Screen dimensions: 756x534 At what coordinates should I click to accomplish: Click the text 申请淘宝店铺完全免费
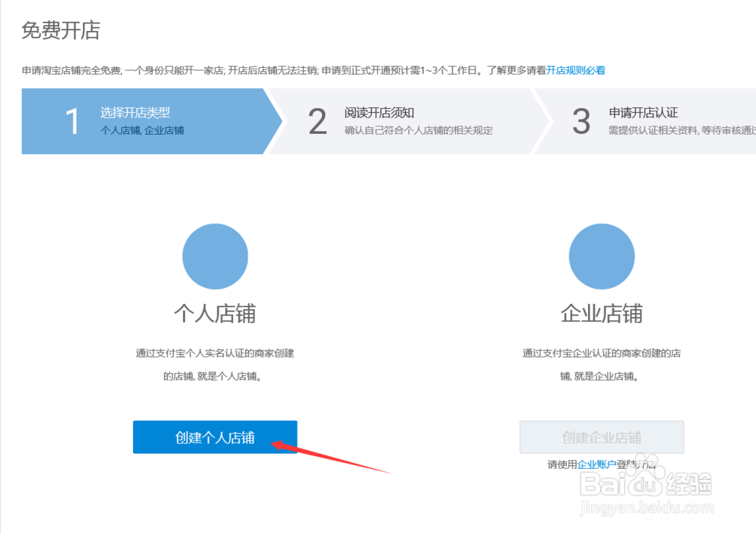click(x=71, y=70)
